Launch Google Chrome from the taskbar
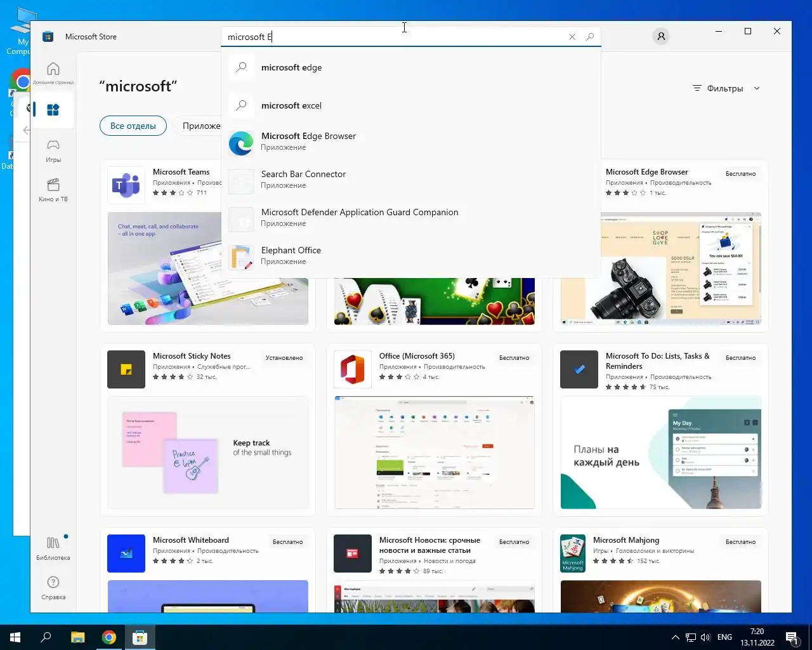The width and height of the screenshot is (812, 650). click(109, 637)
